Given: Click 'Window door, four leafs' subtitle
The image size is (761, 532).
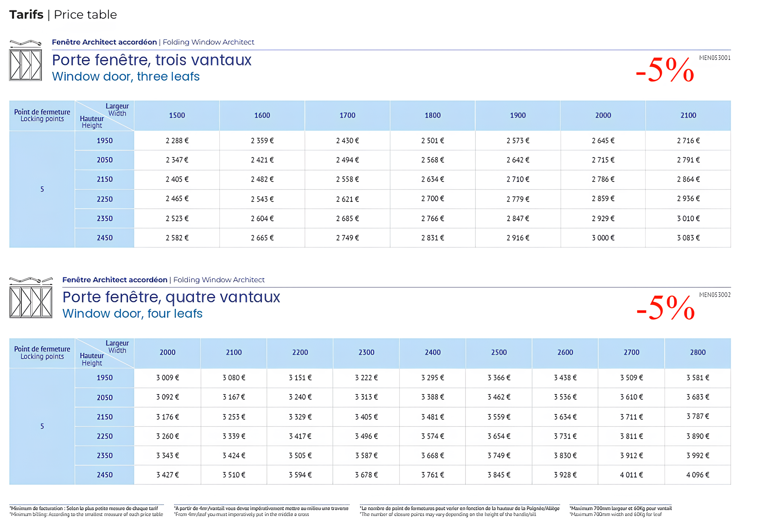Looking at the screenshot, I should pyautogui.click(x=132, y=314).
